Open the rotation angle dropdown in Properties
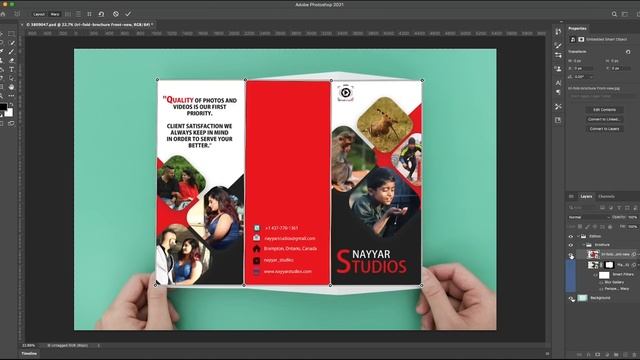The image size is (640, 360). 591,77
